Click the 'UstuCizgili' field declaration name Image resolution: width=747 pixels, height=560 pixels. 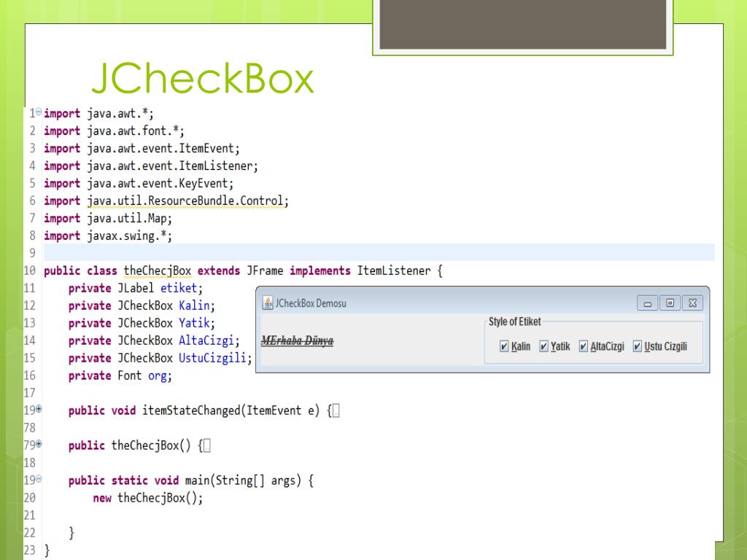[212, 358]
